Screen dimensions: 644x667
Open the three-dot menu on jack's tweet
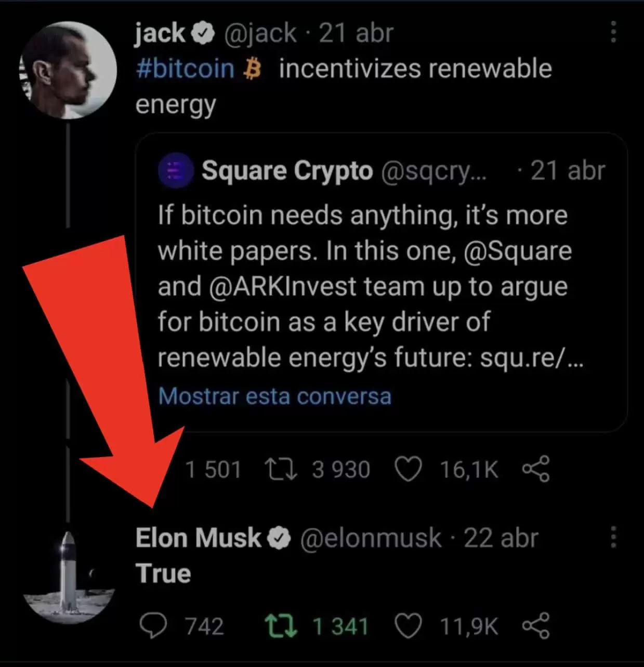613,32
